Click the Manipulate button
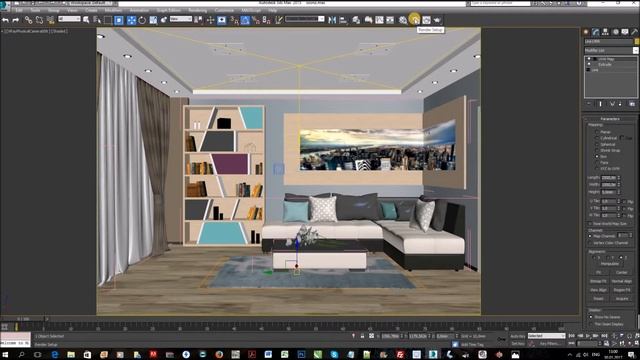This screenshot has width=640, height=360. tap(610, 264)
